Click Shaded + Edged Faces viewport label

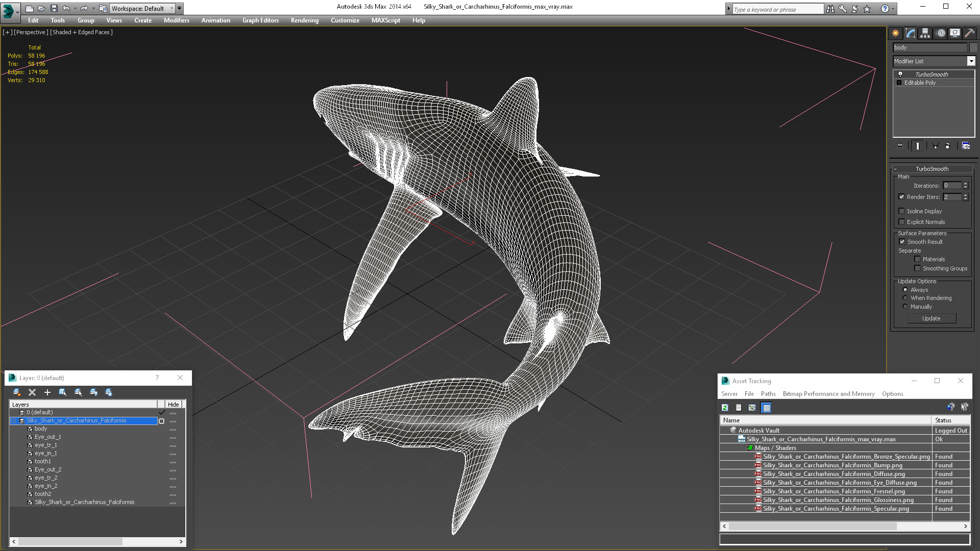coord(81,32)
